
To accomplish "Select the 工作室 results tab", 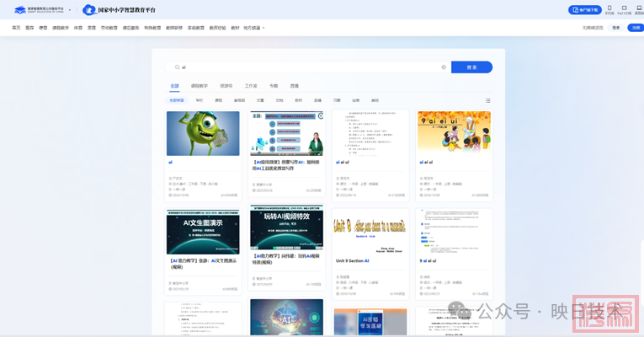I will pos(251,86).
